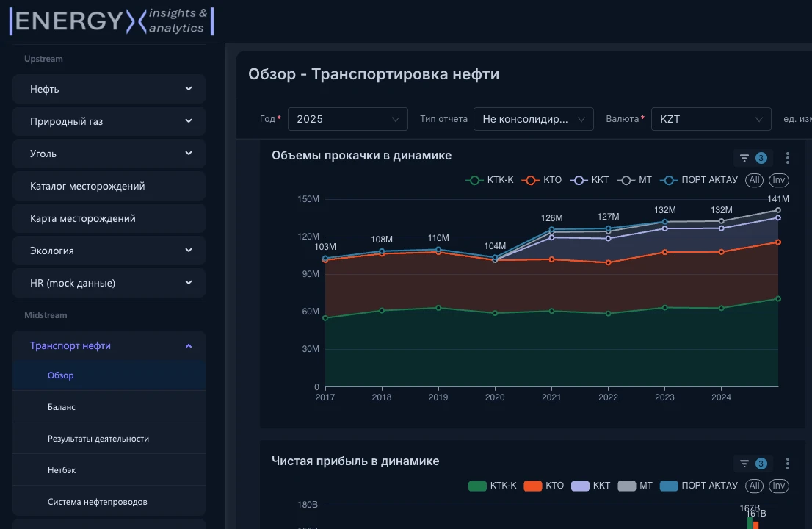
Task: Open three-dot menu of Чистая прибыль chart
Action: (x=787, y=464)
